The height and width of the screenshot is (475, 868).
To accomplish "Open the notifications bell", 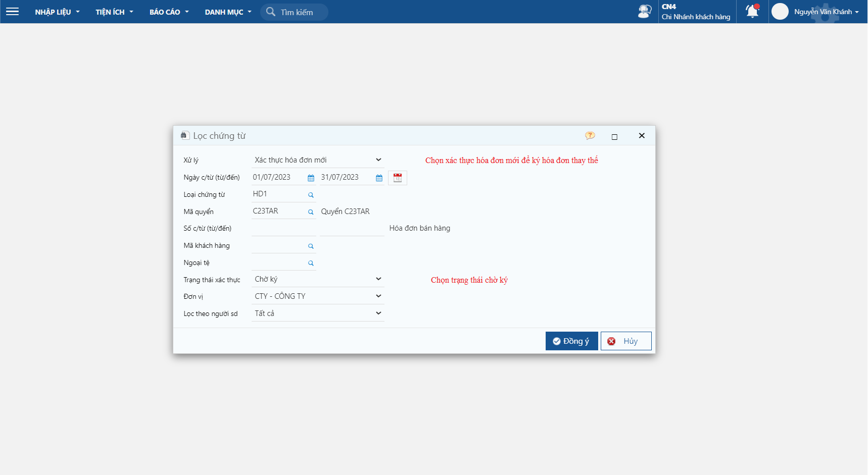I will [x=752, y=12].
